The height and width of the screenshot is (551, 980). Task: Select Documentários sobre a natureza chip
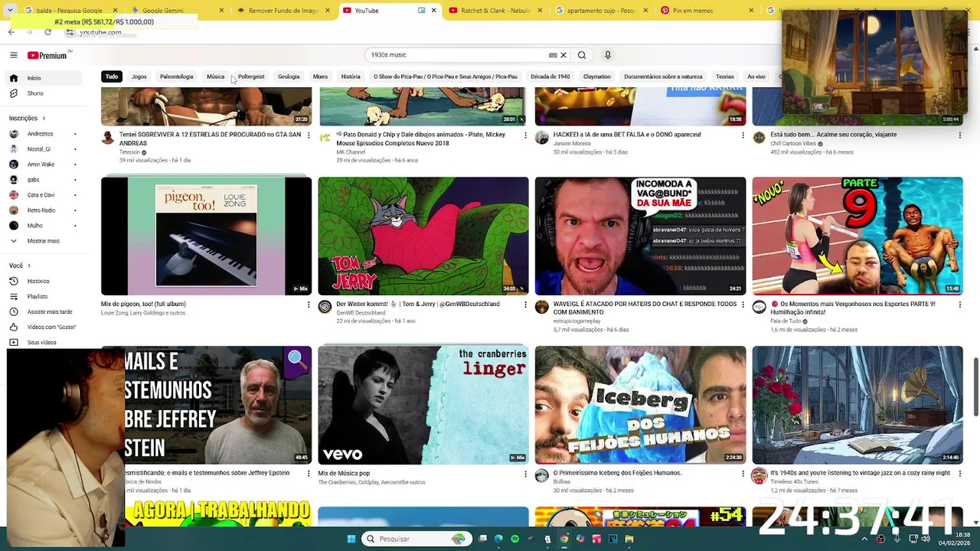pos(663,77)
